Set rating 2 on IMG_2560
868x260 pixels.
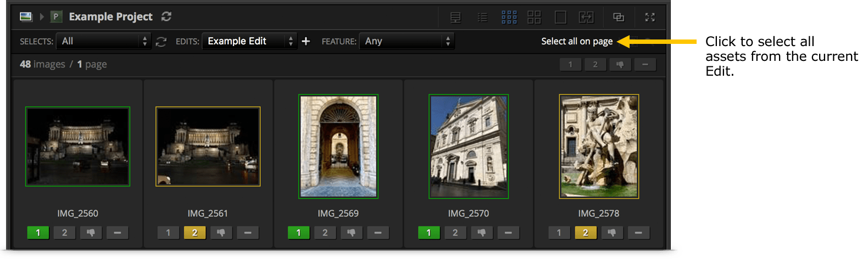click(64, 233)
